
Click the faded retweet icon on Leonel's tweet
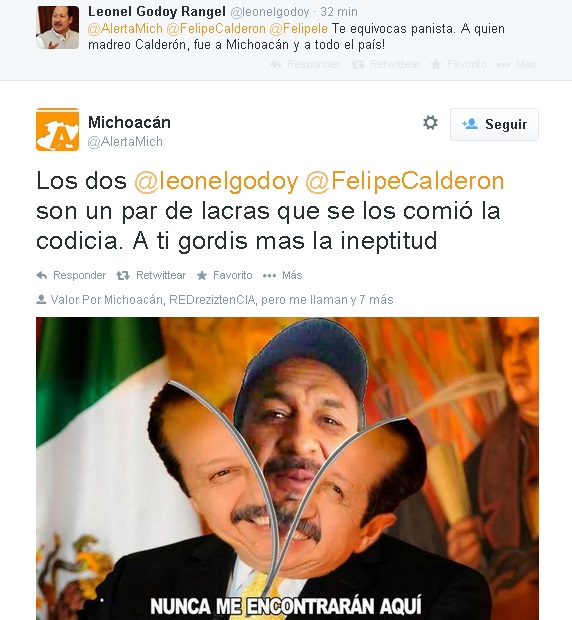[x=358, y=64]
